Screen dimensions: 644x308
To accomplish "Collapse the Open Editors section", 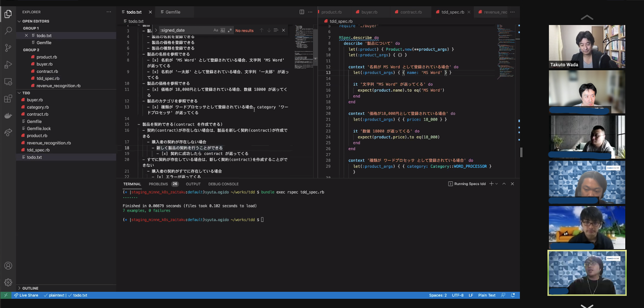I will click(x=35, y=20).
